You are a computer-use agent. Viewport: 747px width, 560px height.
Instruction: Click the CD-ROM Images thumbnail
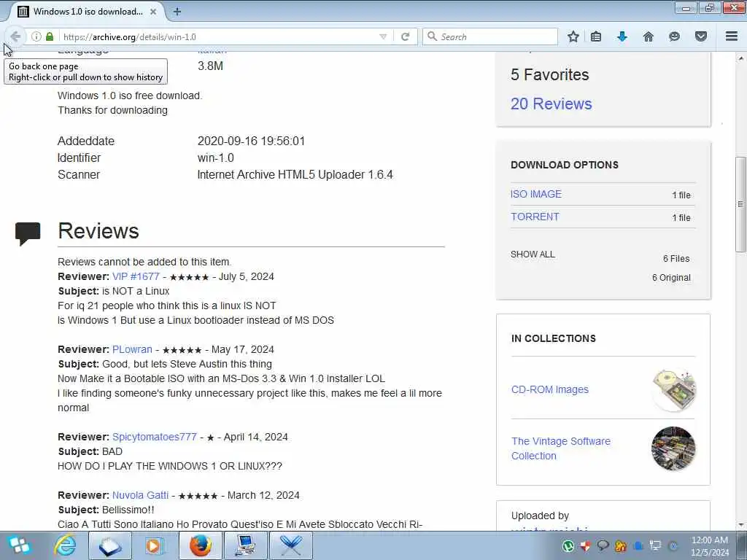pos(673,389)
